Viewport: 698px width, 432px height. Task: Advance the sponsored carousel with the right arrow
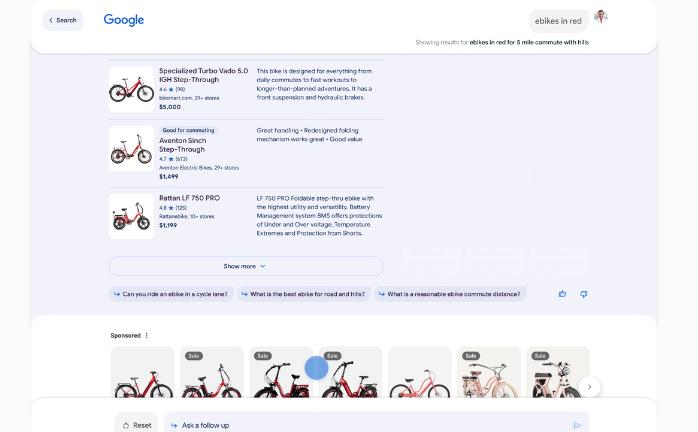(x=589, y=387)
